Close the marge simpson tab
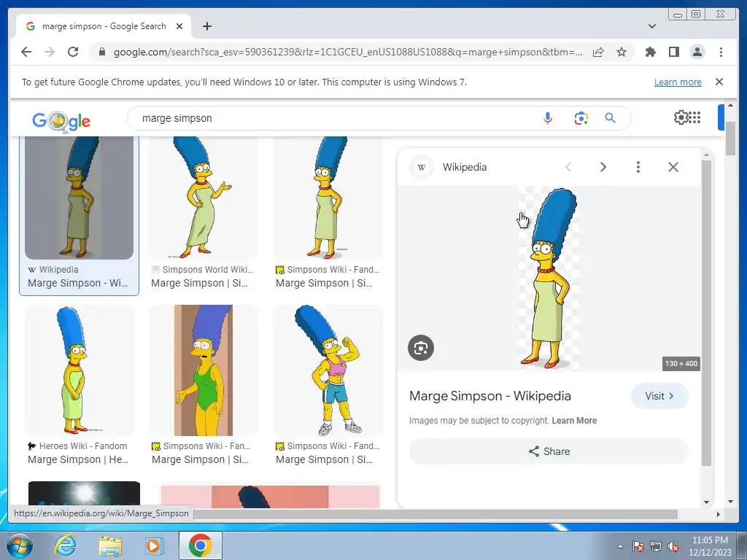The width and height of the screenshot is (747, 560). tap(179, 26)
